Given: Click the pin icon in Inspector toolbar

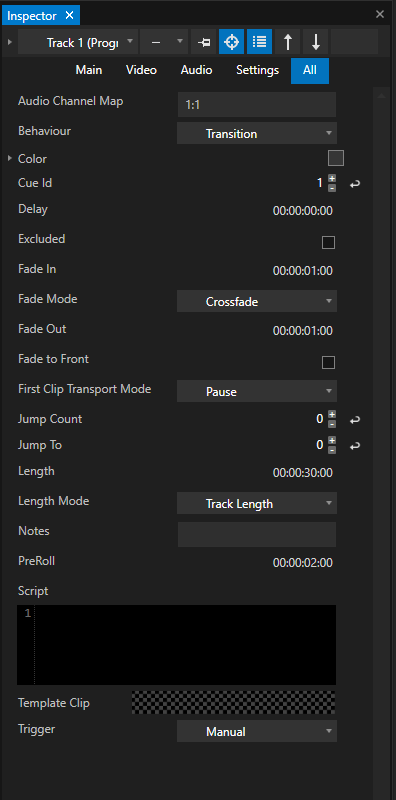Looking at the screenshot, I should tap(204, 42).
